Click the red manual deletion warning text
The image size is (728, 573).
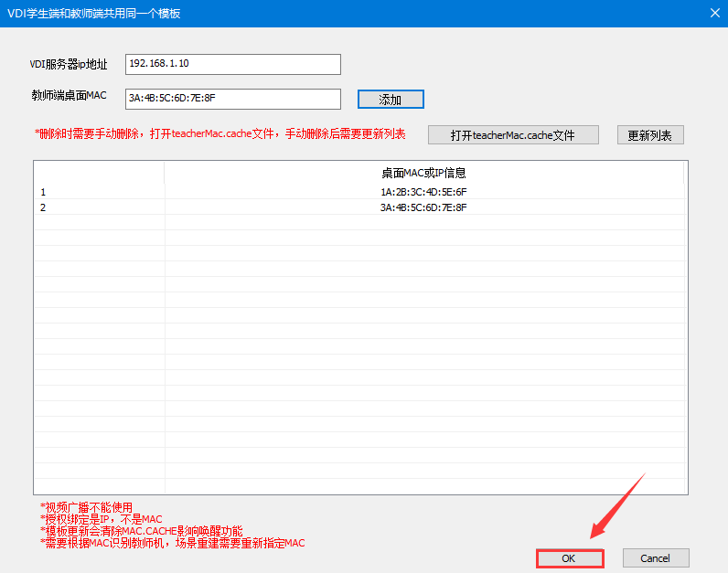click(x=219, y=134)
